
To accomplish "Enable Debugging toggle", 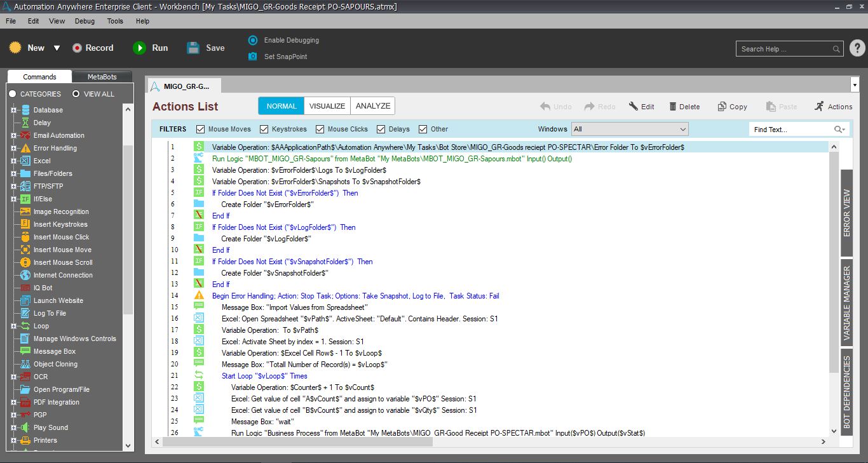I will coord(252,40).
